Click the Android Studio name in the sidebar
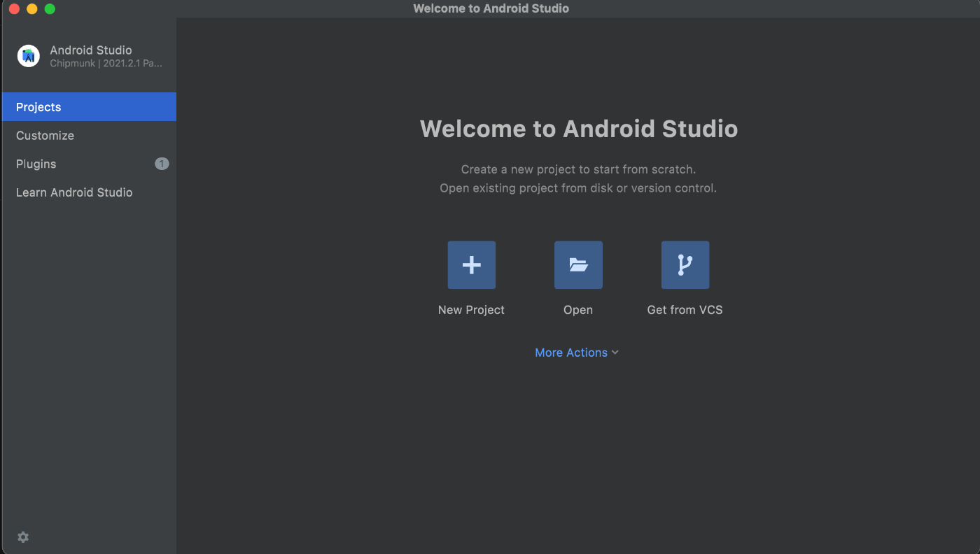Screen dimensions: 980x554 click(x=91, y=50)
